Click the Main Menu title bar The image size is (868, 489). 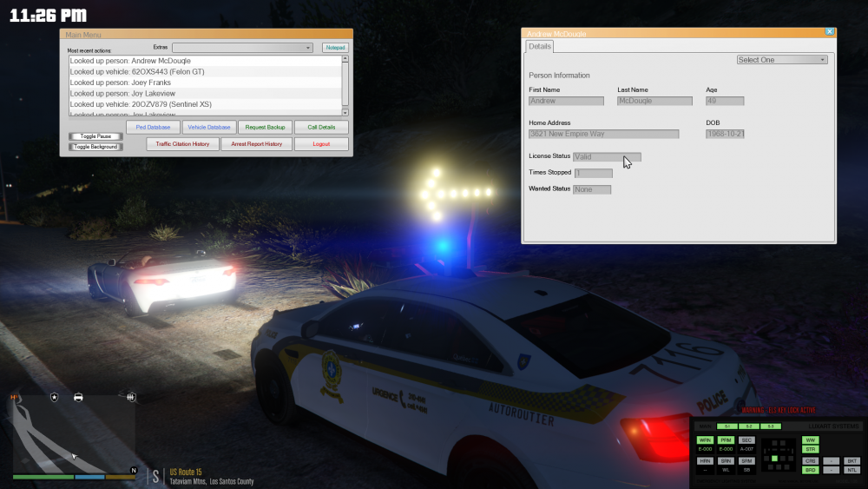[x=206, y=35]
